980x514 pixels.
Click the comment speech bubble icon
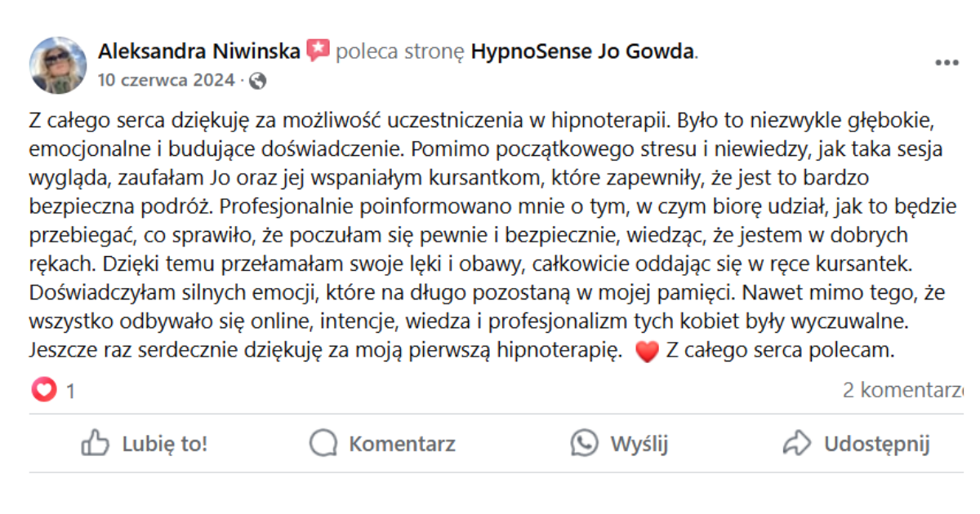click(x=323, y=444)
